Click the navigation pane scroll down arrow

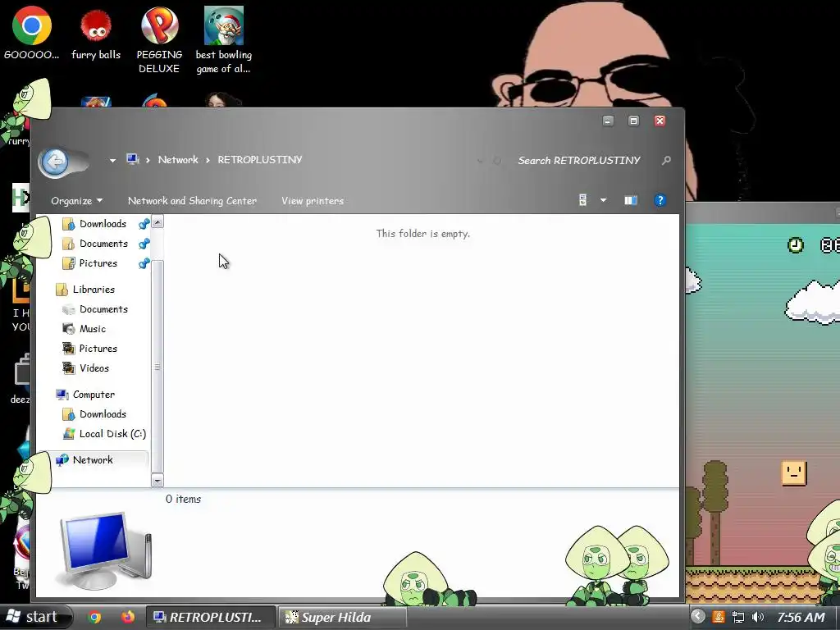[157, 481]
